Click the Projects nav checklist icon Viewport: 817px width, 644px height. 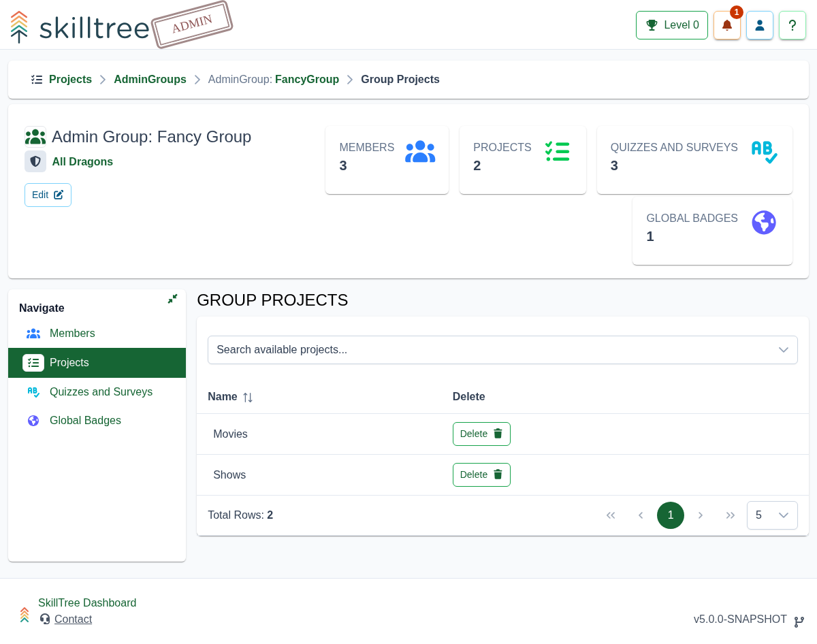coord(33,363)
